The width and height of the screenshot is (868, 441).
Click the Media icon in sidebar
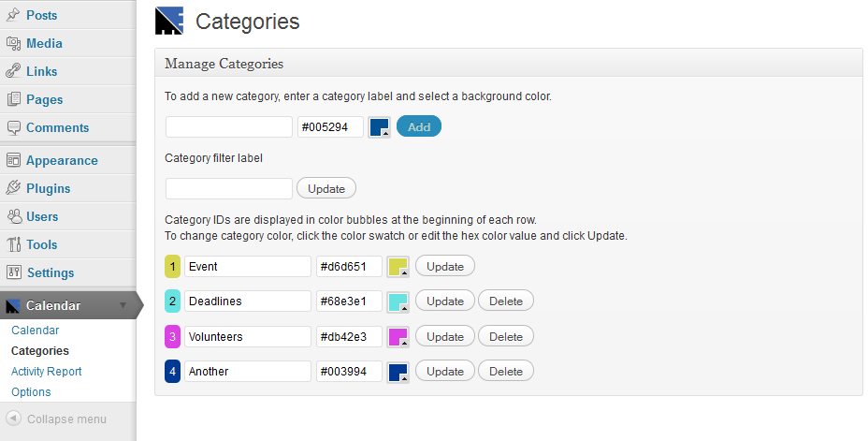tap(13, 43)
